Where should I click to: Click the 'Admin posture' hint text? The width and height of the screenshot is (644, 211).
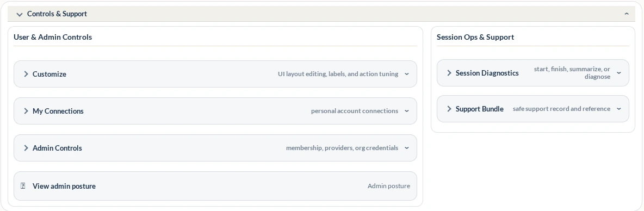click(388, 186)
